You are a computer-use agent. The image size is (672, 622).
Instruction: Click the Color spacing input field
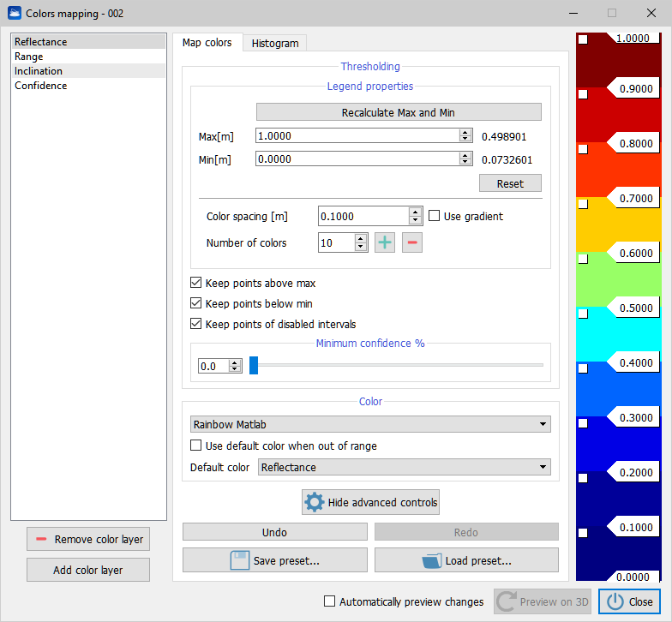(363, 217)
